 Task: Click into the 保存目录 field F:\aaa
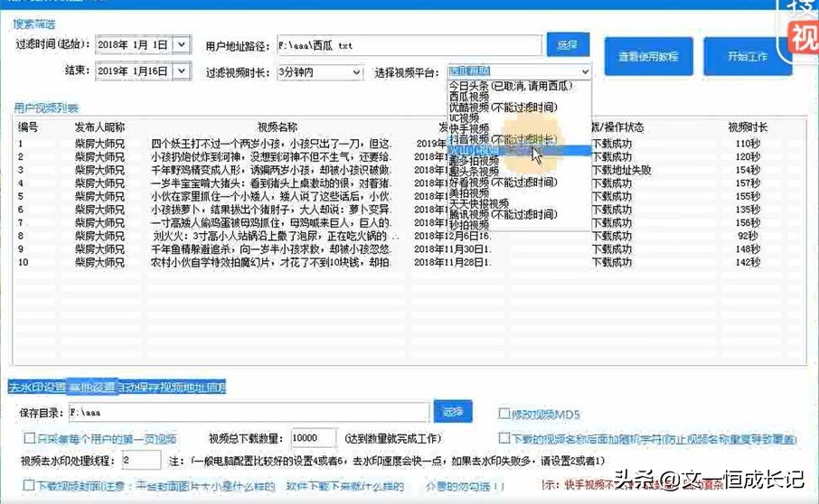tap(249, 412)
